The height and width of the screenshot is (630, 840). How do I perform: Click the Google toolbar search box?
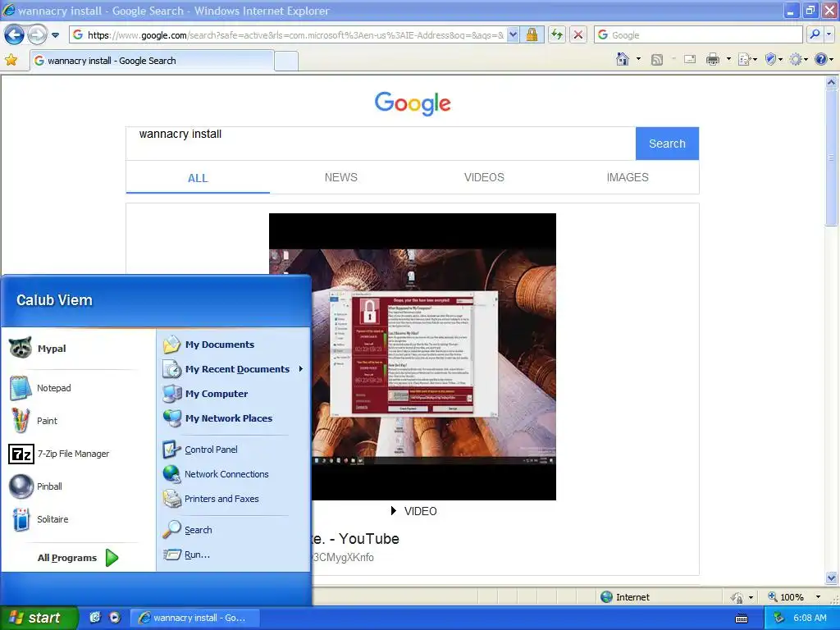coord(698,35)
